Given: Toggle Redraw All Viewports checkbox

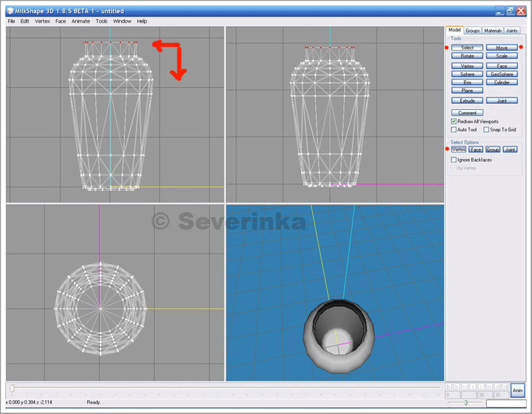Looking at the screenshot, I should coord(454,121).
